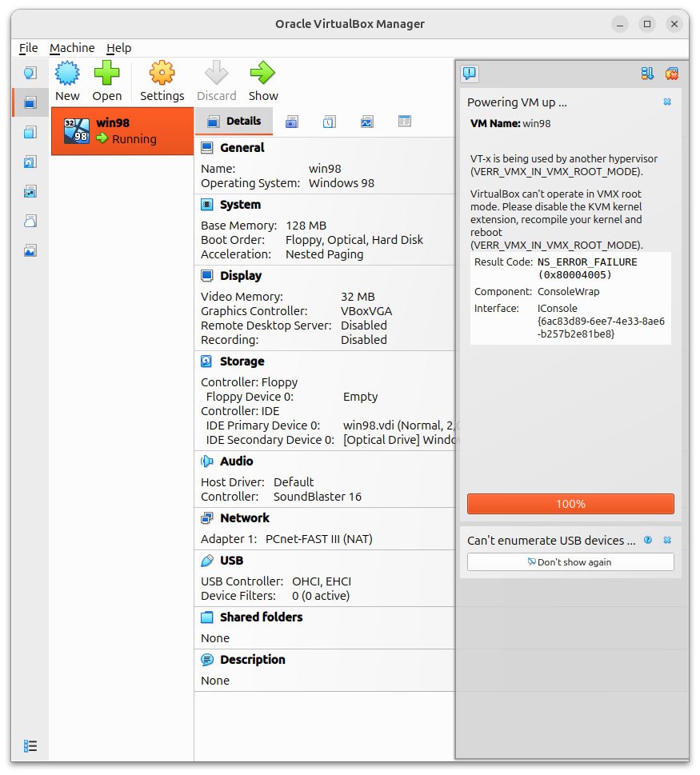700x775 pixels.
Task: Dismiss the Powering VM up notification
Action: (x=667, y=102)
